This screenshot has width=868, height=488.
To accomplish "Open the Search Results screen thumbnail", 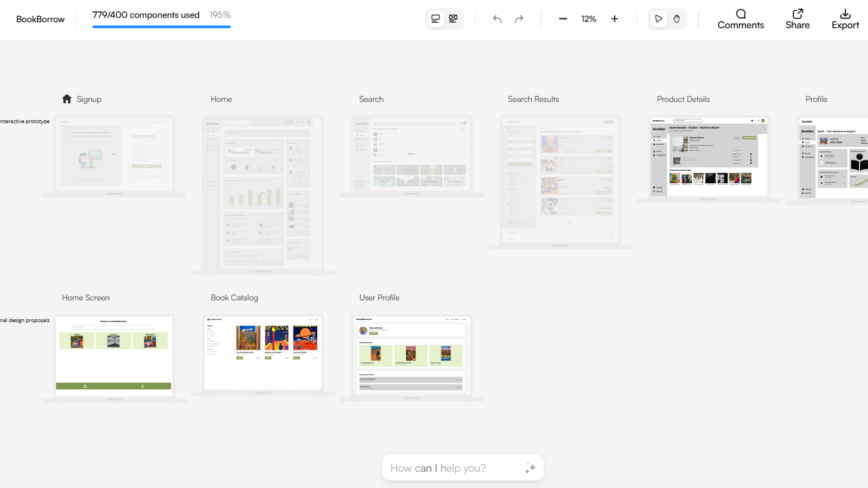I will click(560, 182).
